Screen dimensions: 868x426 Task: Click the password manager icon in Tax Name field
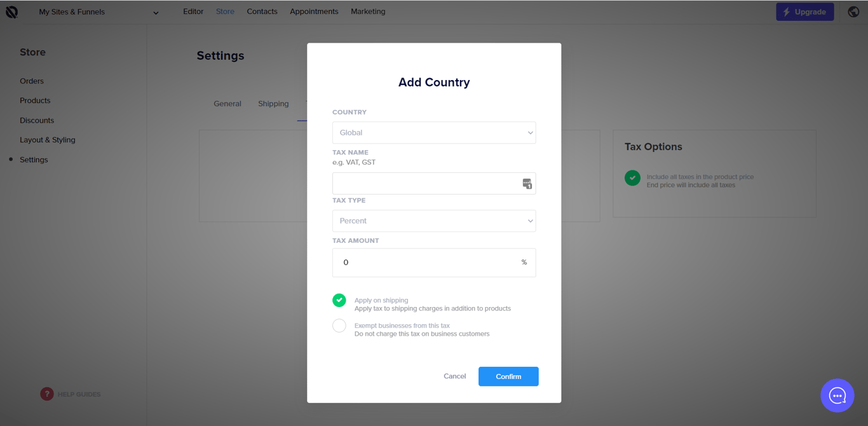[527, 184]
